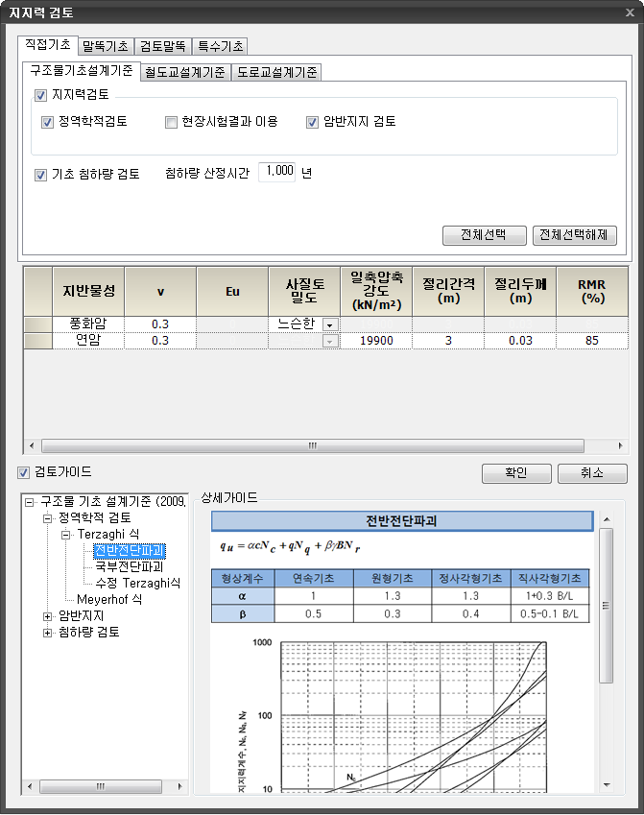Click the ground table horizontal scrollbar
The image size is (644, 815).
[312, 445]
